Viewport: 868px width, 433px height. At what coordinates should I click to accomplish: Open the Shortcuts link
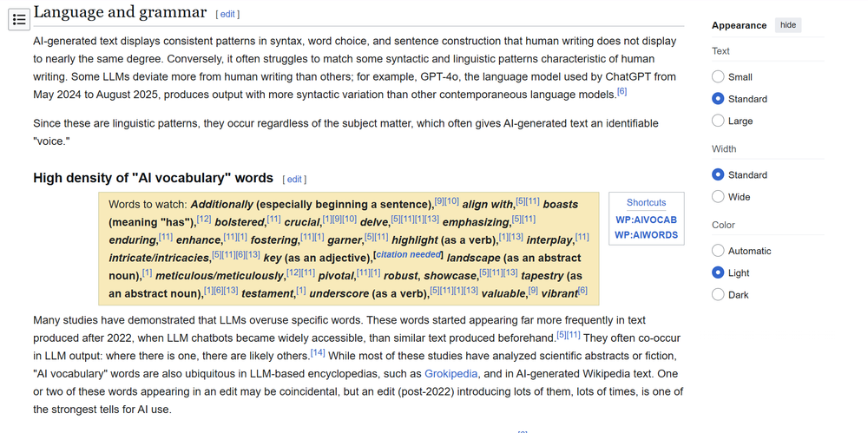click(x=646, y=203)
